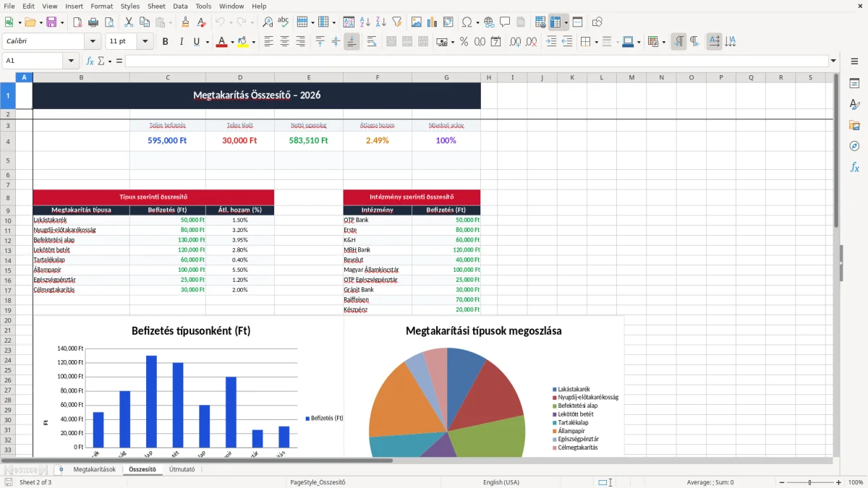Switch to the Megtakarítások sheet tab
Screen dimensions: 868x488
tap(94, 469)
